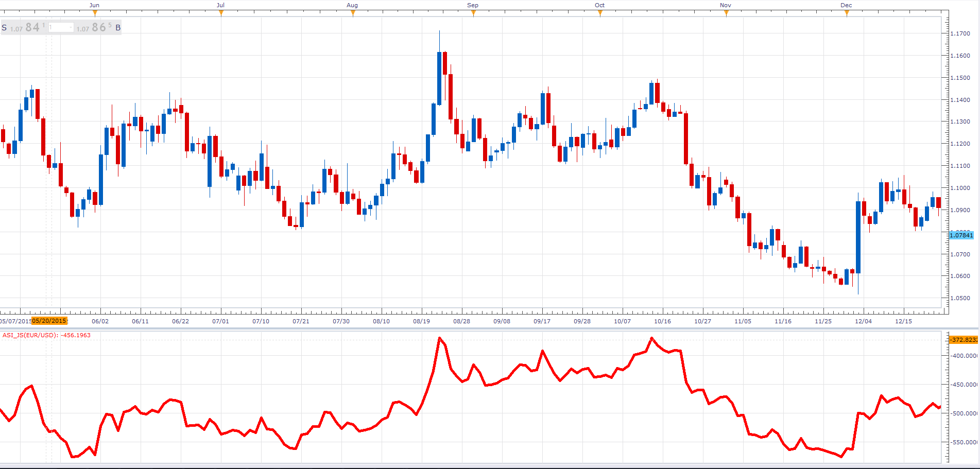This screenshot has width=980, height=469.
Task: Click the highlighted 05/20/2015 date label
Action: point(49,321)
